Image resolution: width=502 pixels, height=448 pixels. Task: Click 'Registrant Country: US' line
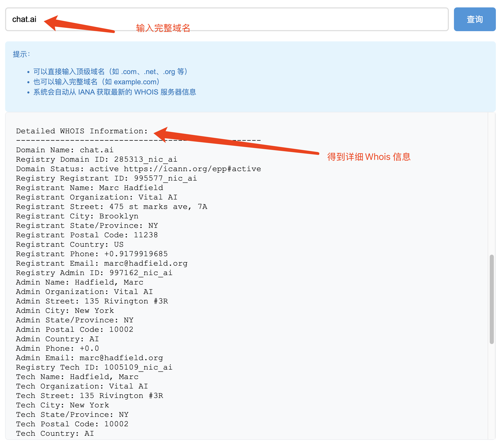pyautogui.click(x=70, y=244)
